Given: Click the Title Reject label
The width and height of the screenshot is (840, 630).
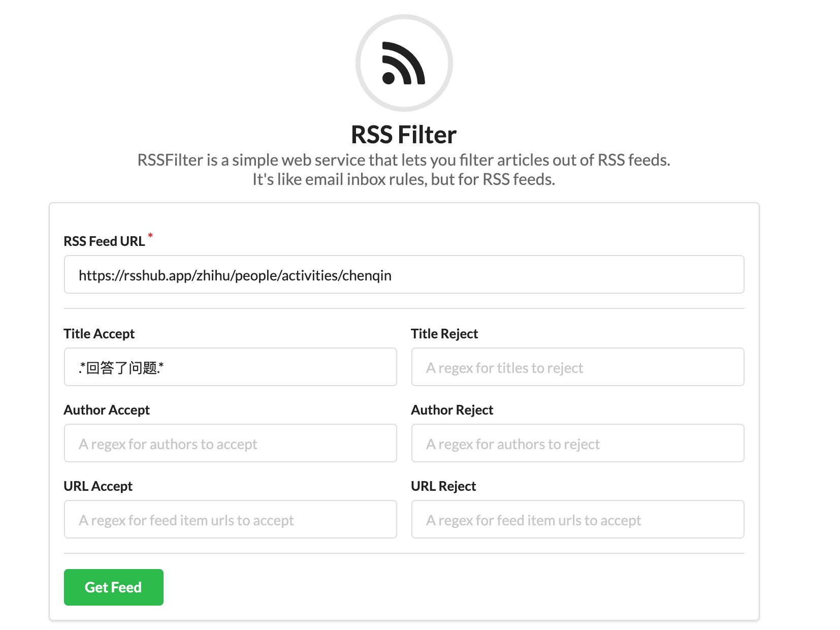Looking at the screenshot, I should pos(444,333).
